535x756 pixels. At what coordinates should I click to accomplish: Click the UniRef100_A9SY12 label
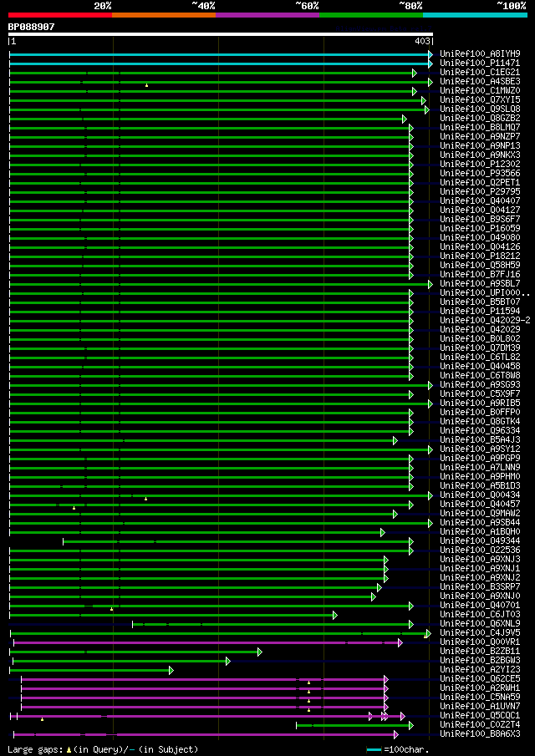click(x=480, y=449)
